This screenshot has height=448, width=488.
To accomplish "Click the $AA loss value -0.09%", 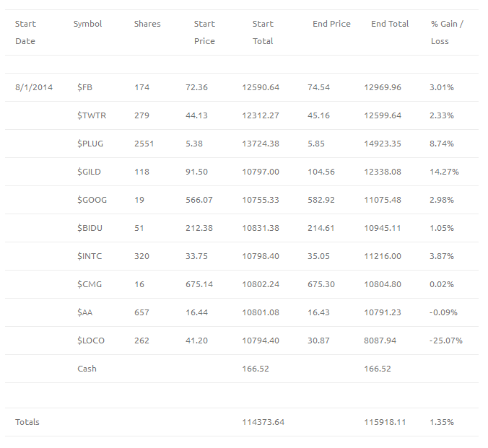I will tap(443, 312).
